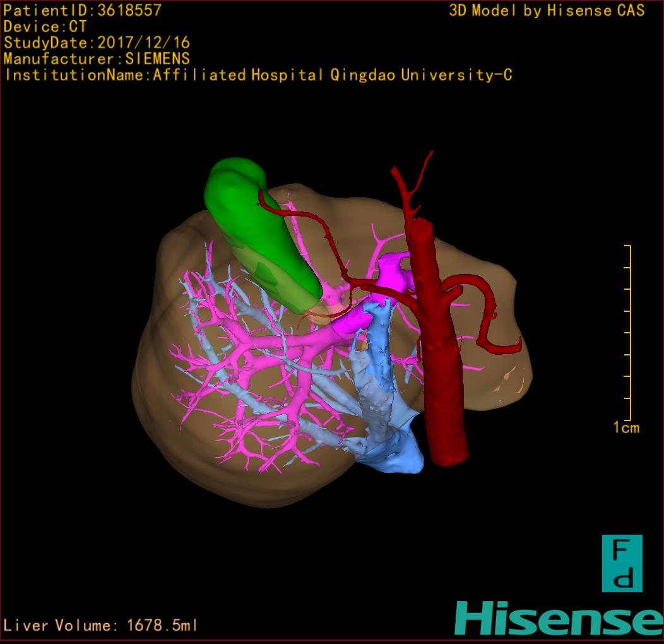Click the 1cm scale label
Screen dimensions: 664x644
click(x=626, y=427)
